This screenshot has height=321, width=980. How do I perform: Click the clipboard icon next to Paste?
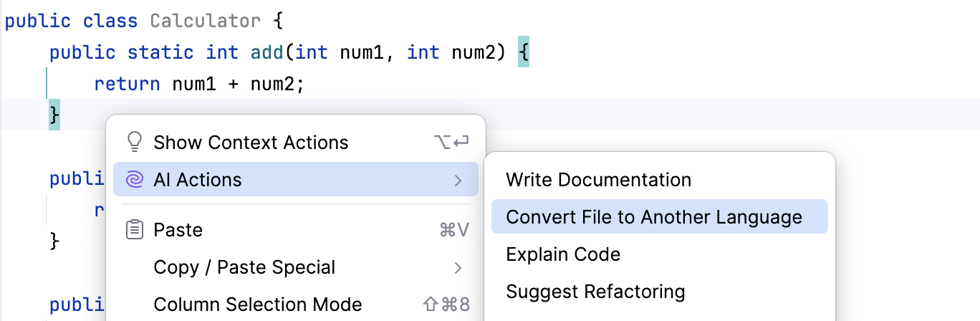(134, 230)
